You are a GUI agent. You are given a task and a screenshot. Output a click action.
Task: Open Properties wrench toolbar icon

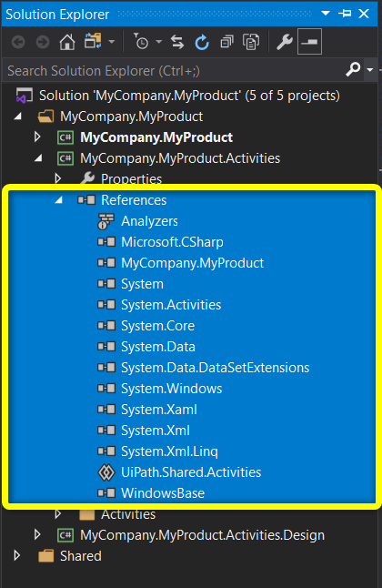click(285, 42)
